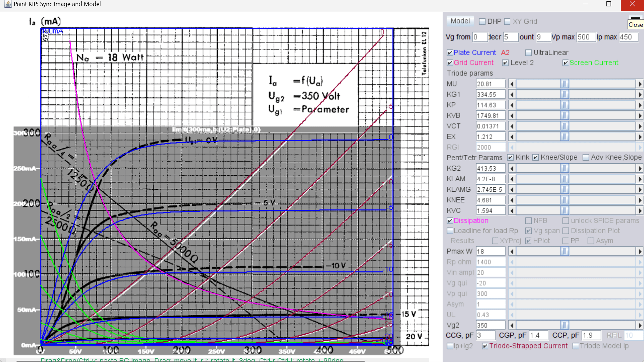644x362 pixels.
Task: Check unlock SPICE params
Action: pos(566,221)
